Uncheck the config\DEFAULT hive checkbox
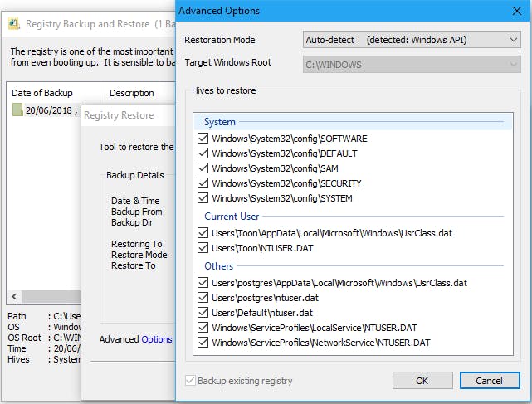The width and height of the screenshot is (532, 404). coord(203,153)
